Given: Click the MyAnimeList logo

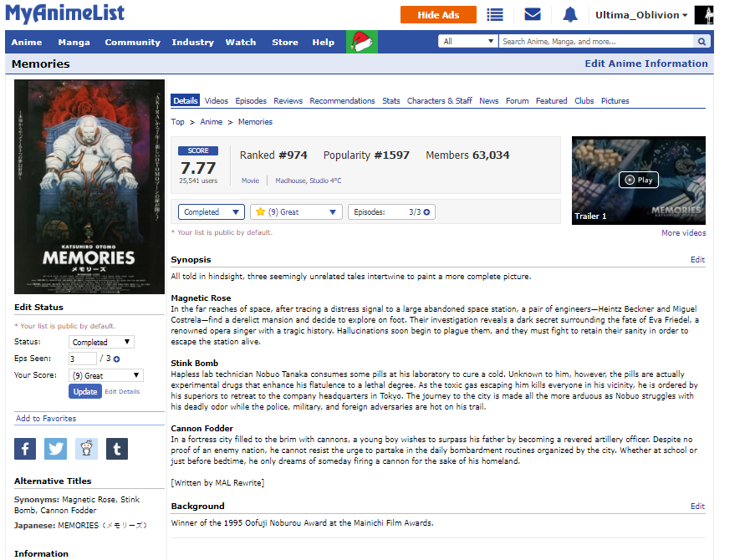Looking at the screenshot, I should coord(64,13).
